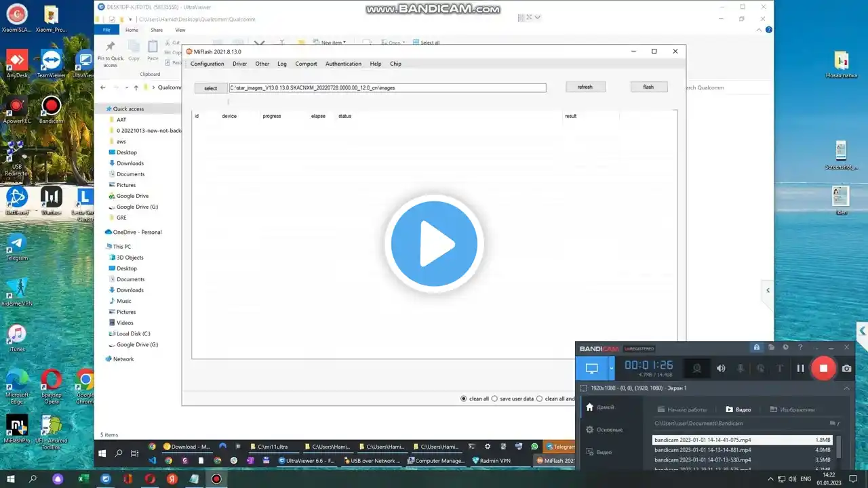
Task: Open the MiFlashPro desktop shortcut
Action: pos(17,428)
